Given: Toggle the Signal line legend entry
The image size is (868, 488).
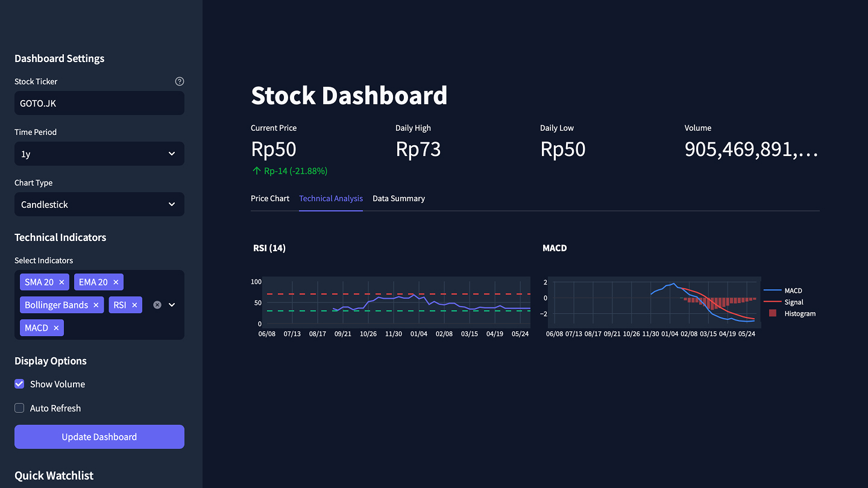Looking at the screenshot, I should (784, 302).
